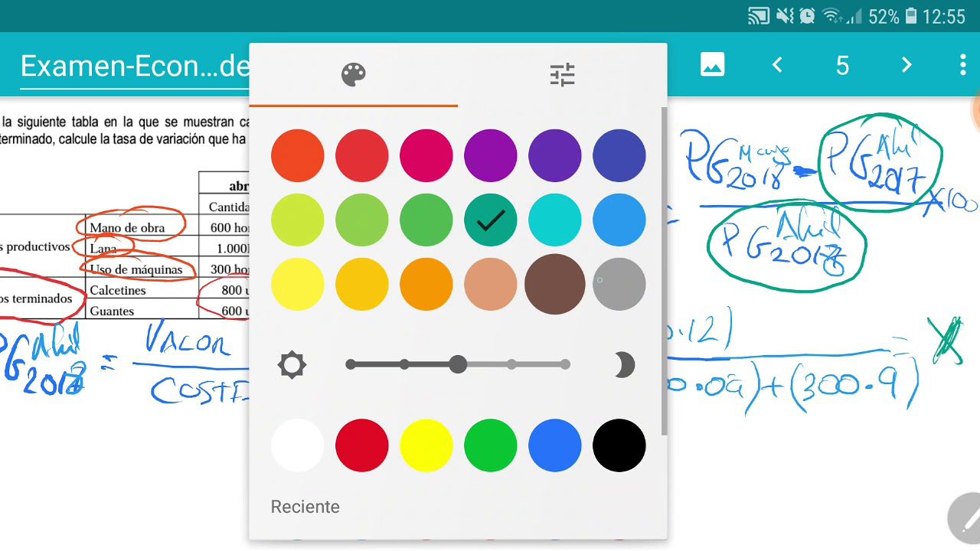Image resolution: width=980 pixels, height=551 pixels.
Task: Open the color palette tab
Action: point(354,75)
